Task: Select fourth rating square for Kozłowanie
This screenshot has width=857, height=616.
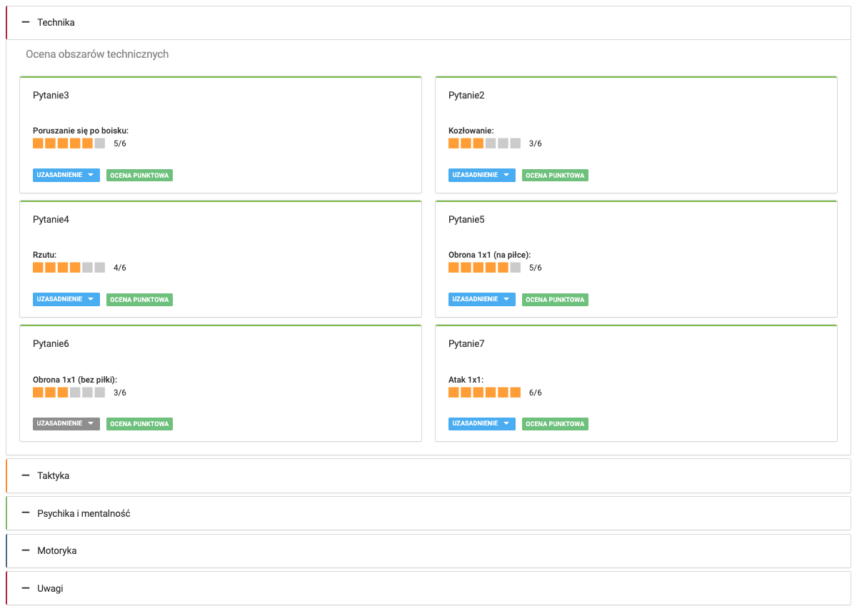Action: pyautogui.click(x=491, y=143)
